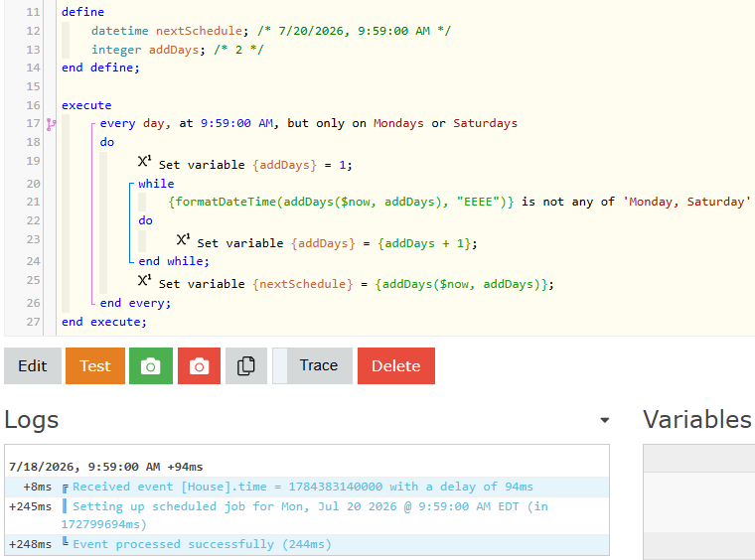Click the X variable icon on line 19

click(144, 161)
